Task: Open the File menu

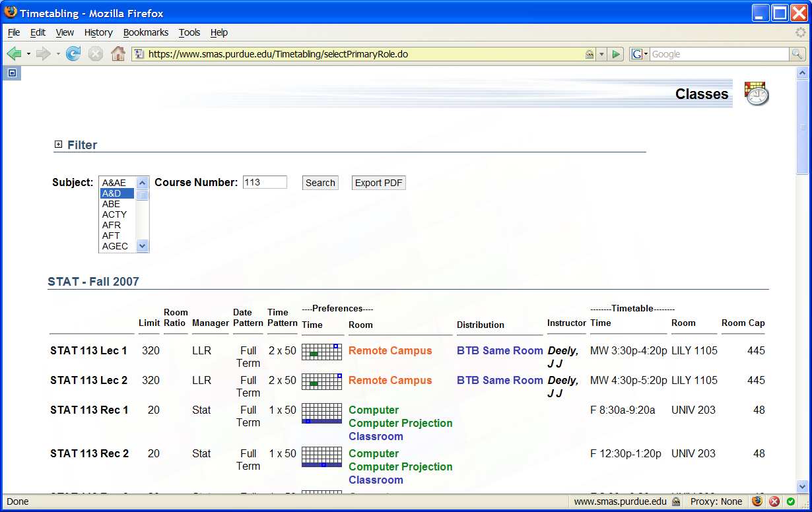Action: coord(14,32)
